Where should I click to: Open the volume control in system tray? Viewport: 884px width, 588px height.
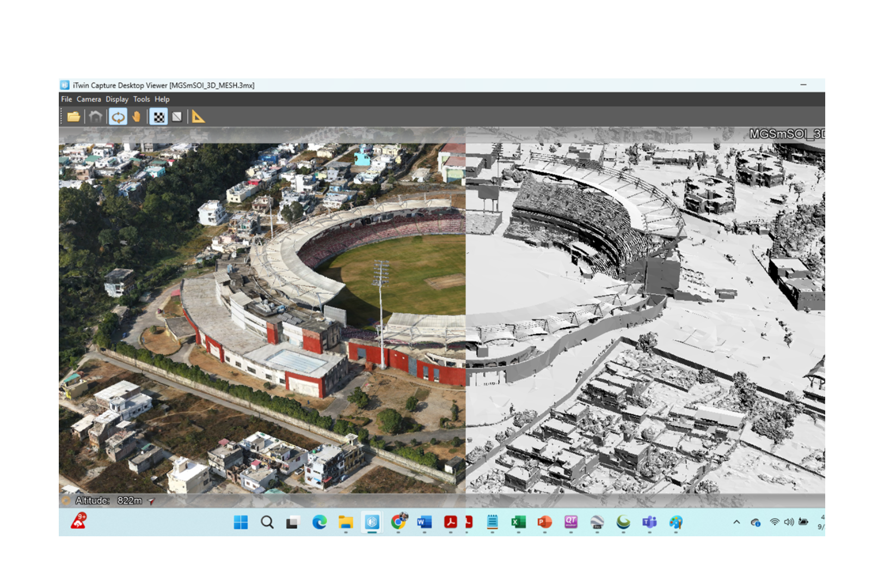click(x=789, y=522)
